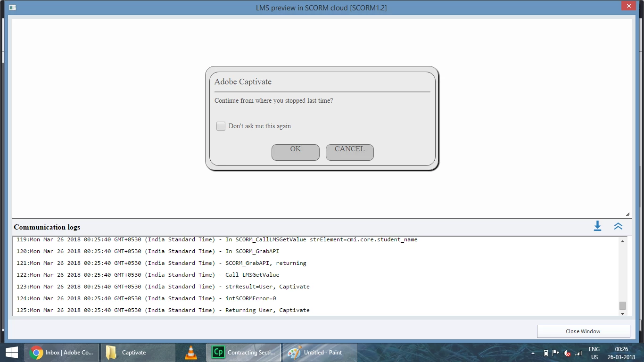This screenshot has height=362, width=644.
Task: Select log line 120 'In SCORM_GrabAPI'
Action: 148,251
